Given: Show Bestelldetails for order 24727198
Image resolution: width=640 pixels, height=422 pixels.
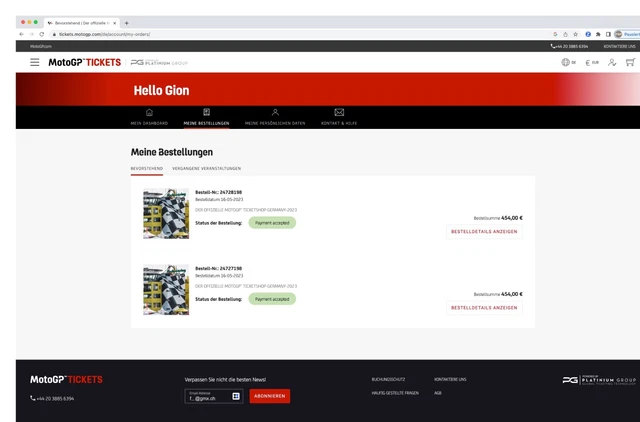Looking at the screenshot, I should tap(484, 308).
